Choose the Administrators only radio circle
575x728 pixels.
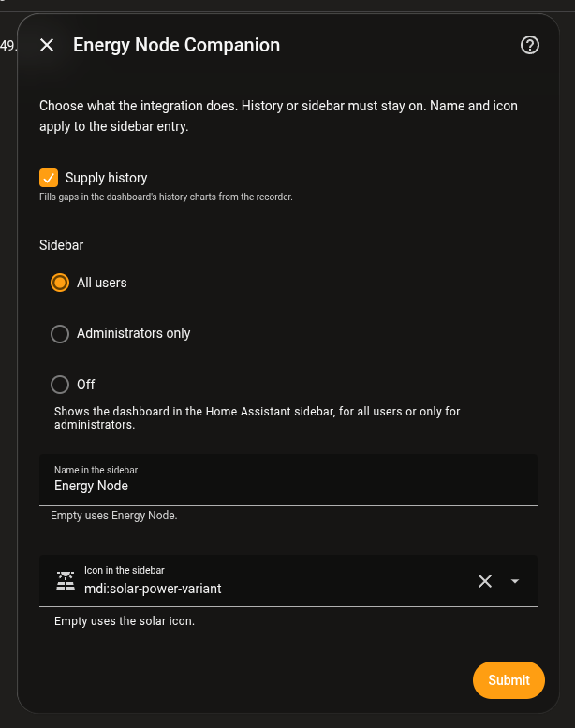coord(60,334)
